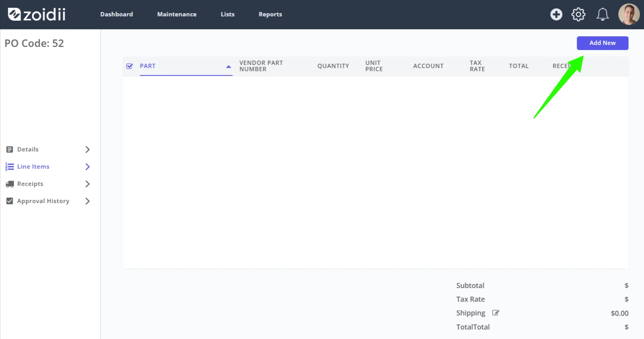The width and height of the screenshot is (644, 339).
Task: Select Line Items in sidebar
Action: click(33, 167)
